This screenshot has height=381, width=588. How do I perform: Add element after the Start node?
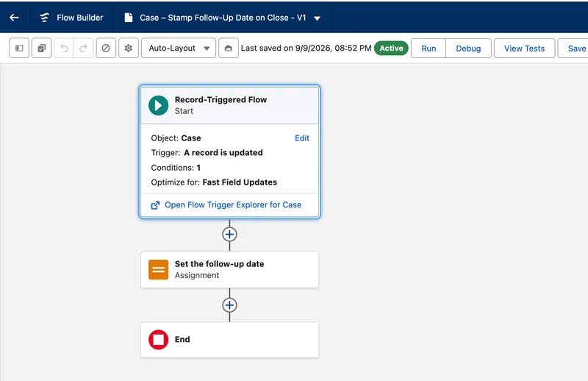229,234
